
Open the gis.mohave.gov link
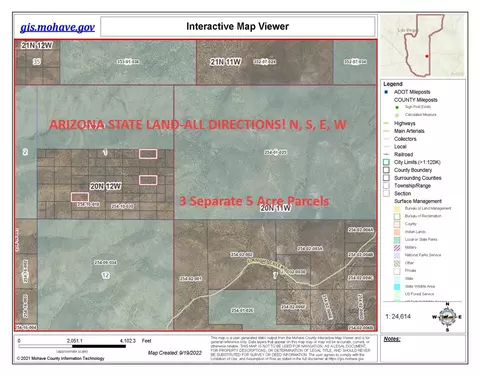[57, 27]
